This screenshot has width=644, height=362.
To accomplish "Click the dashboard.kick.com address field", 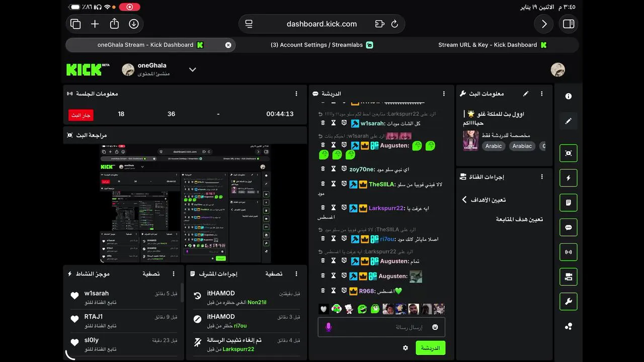I will click(x=321, y=24).
